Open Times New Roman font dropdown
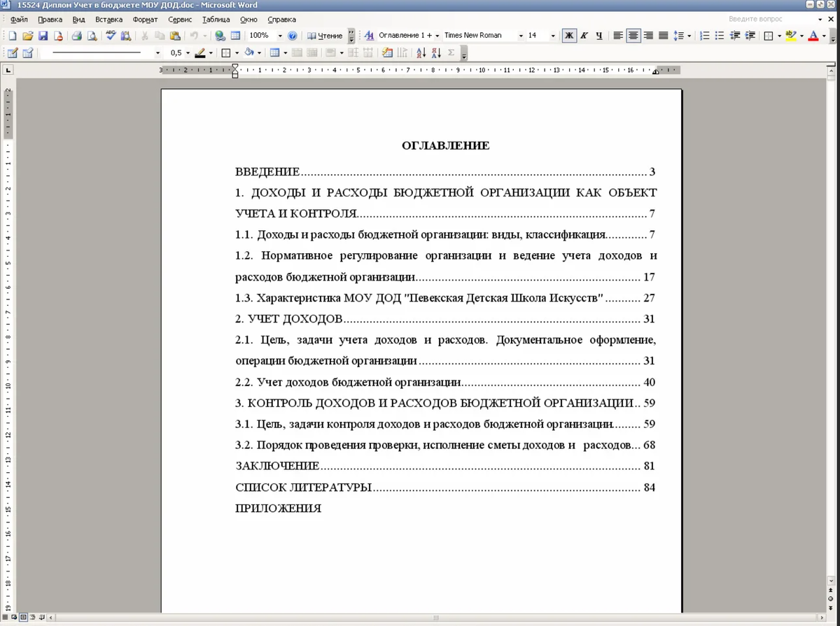840x626 pixels. click(x=521, y=36)
